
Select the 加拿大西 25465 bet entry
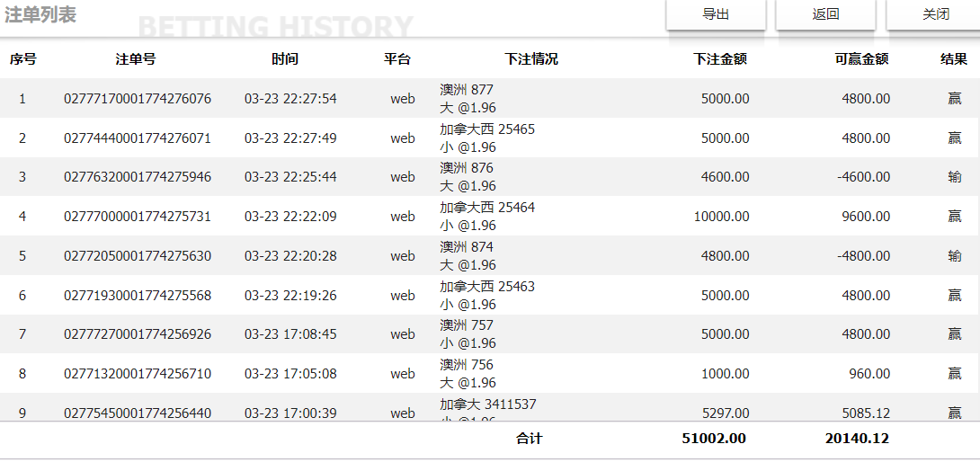click(x=487, y=129)
